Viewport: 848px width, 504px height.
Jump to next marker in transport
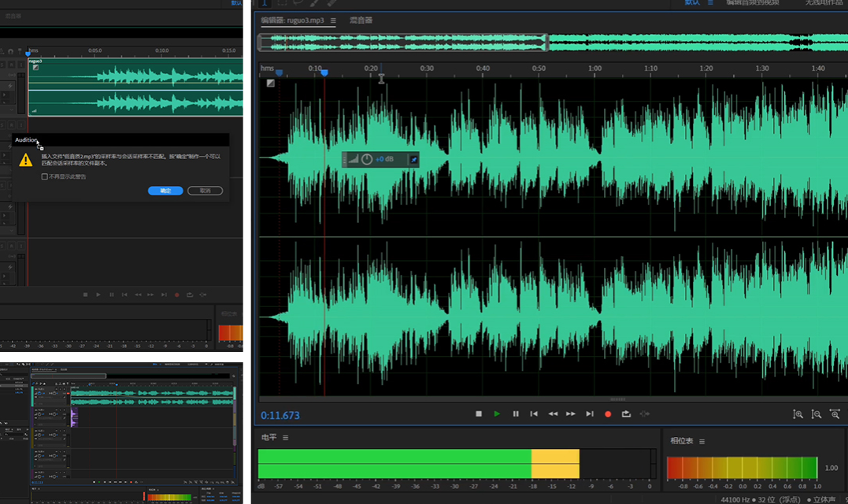[x=590, y=414]
